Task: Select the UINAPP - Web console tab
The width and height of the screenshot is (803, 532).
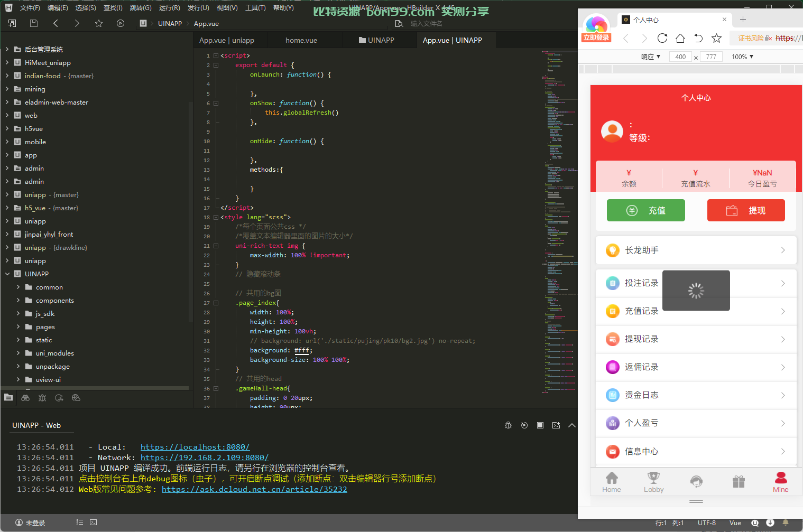Action: [36, 425]
